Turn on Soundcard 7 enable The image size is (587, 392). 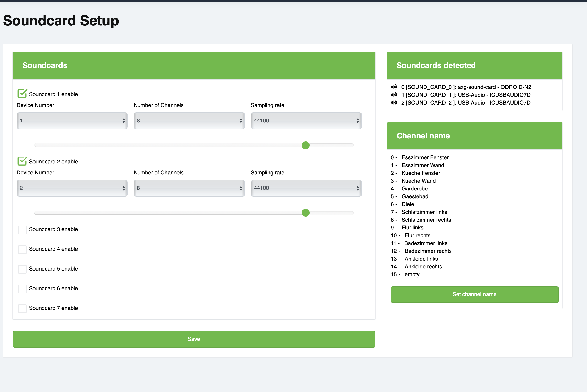coord(22,309)
